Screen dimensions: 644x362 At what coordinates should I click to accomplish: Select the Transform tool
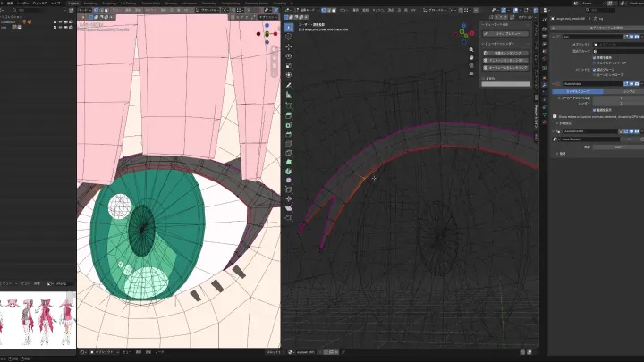[x=289, y=75]
